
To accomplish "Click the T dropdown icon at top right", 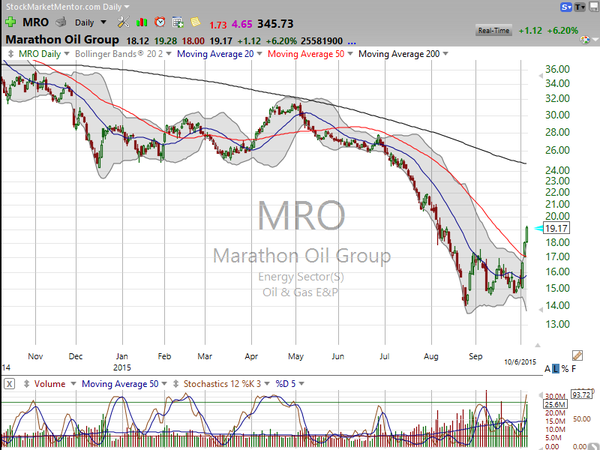I will 580,7.
